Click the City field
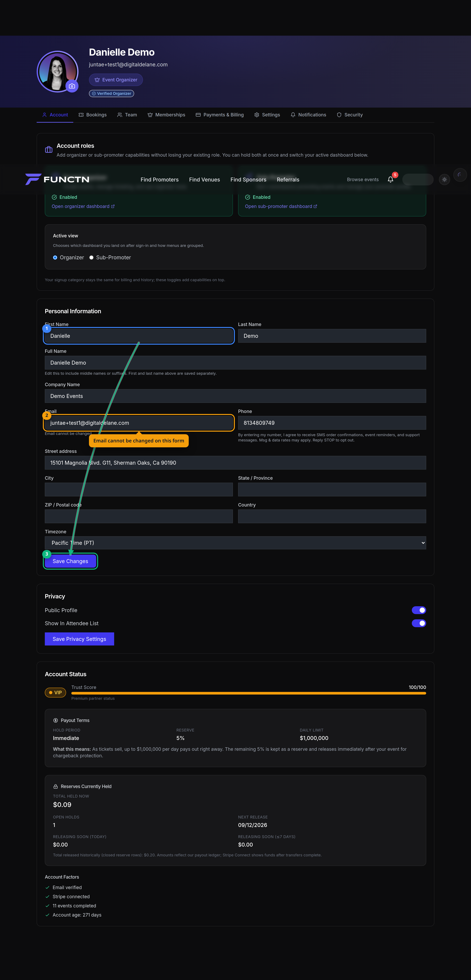This screenshot has height=980, width=471. point(139,490)
